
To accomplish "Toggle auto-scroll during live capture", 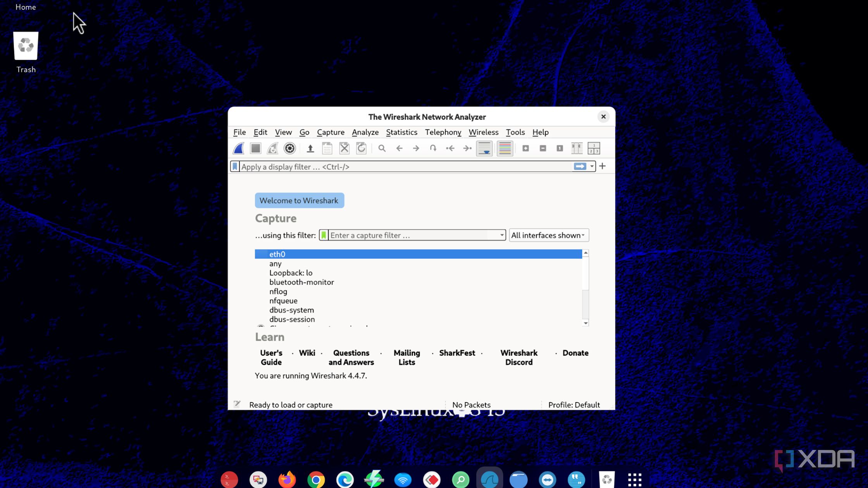I will [484, 148].
